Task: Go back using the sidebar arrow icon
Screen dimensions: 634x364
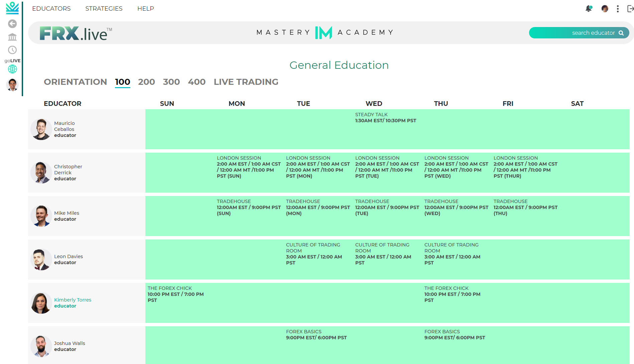Action: pos(12,24)
